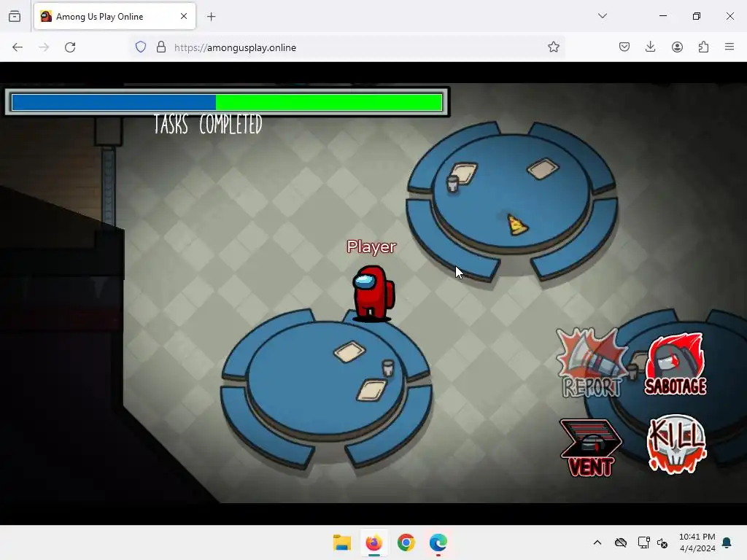Click the Tasks Completed progress bar
Screen dimensions: 747x560
[227, 102]
